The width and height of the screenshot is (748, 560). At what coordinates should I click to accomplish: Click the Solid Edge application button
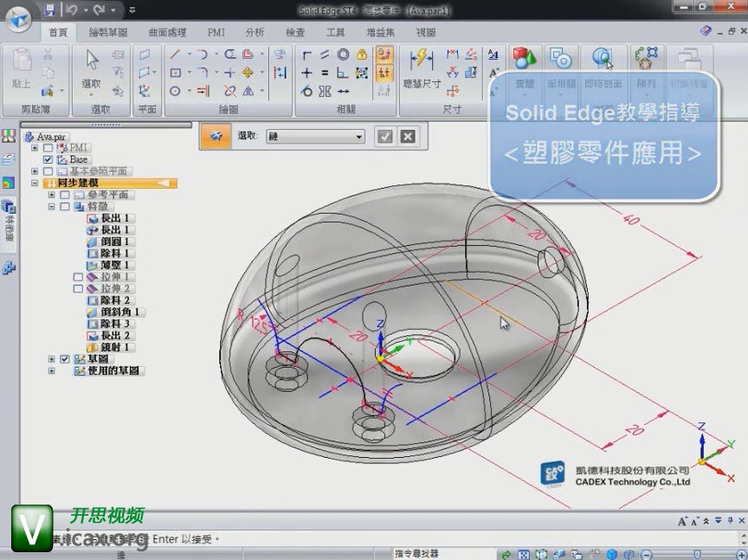click(x=18, y=16)
